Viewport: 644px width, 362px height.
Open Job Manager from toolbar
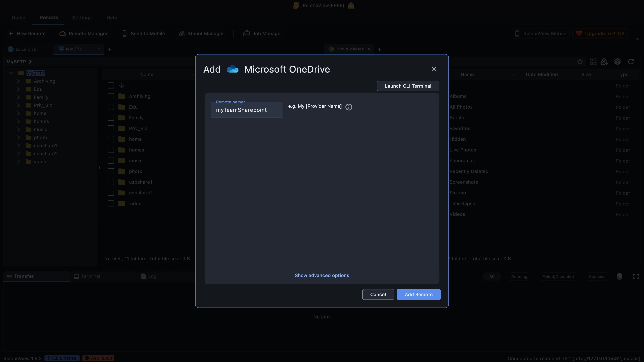pyautogui.click(x=263, y=34)
